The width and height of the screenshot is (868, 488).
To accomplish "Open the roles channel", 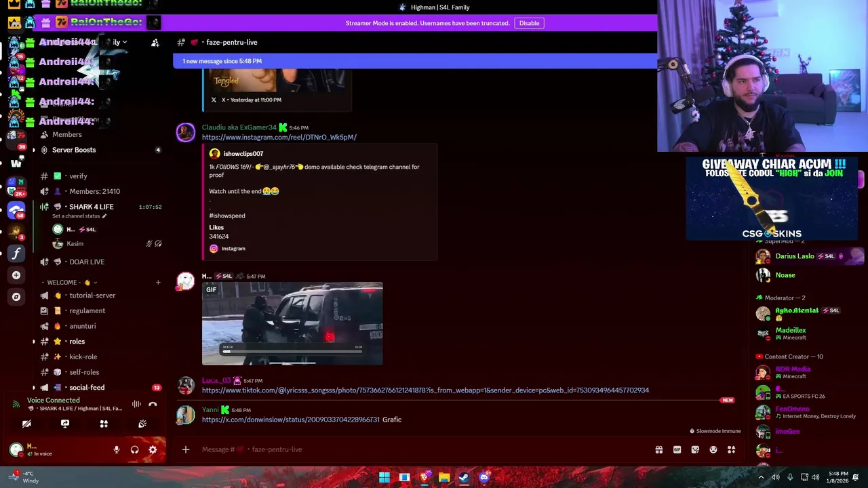I will [x=77, y=342].
